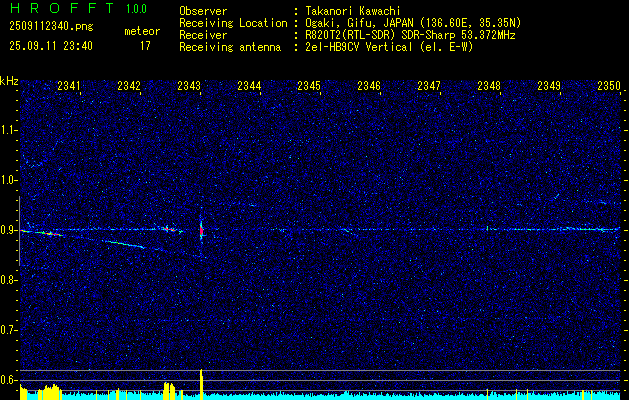This screenshot has width=629, height=400.
Task: Click the strong red meteor echo at 2343
Action: pyautogui.click(x=201, y=230)
